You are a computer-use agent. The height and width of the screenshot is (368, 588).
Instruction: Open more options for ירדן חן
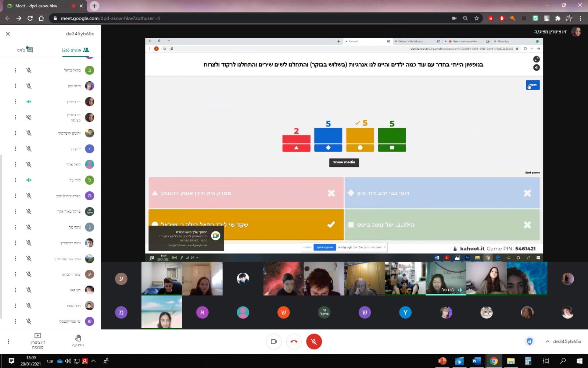[15, 149]
